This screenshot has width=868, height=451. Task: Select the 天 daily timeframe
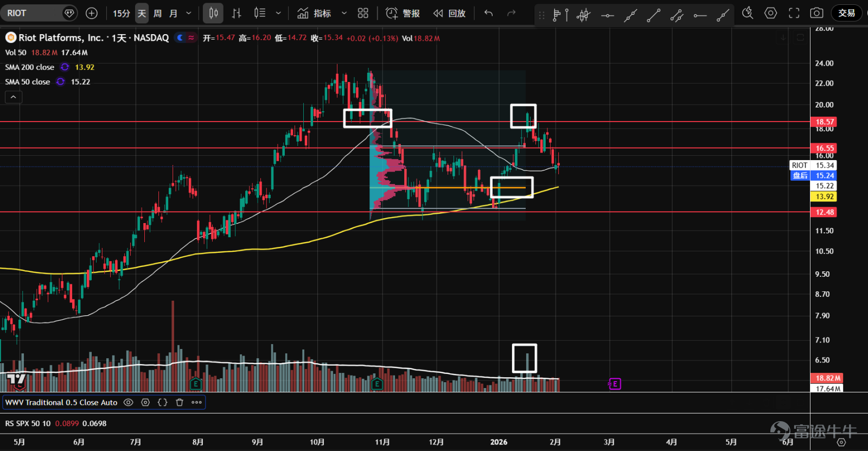coord(142,13)
